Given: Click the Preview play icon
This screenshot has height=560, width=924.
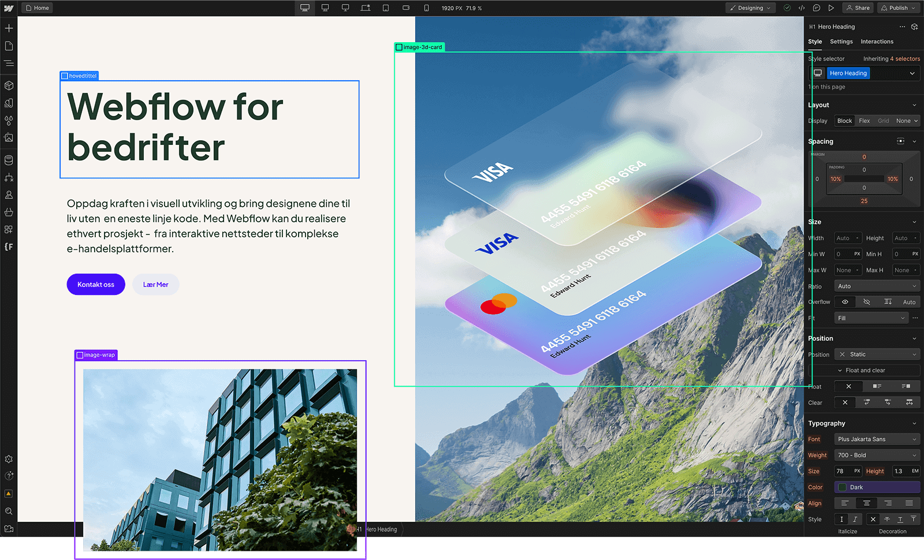Looking at the screenshot, I should click(831, 8).
